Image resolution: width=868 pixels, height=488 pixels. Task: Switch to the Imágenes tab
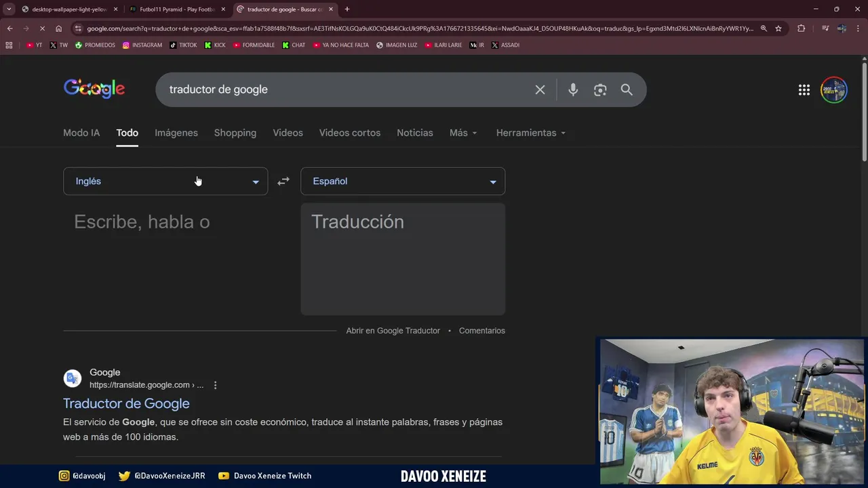tap(176, 133)
